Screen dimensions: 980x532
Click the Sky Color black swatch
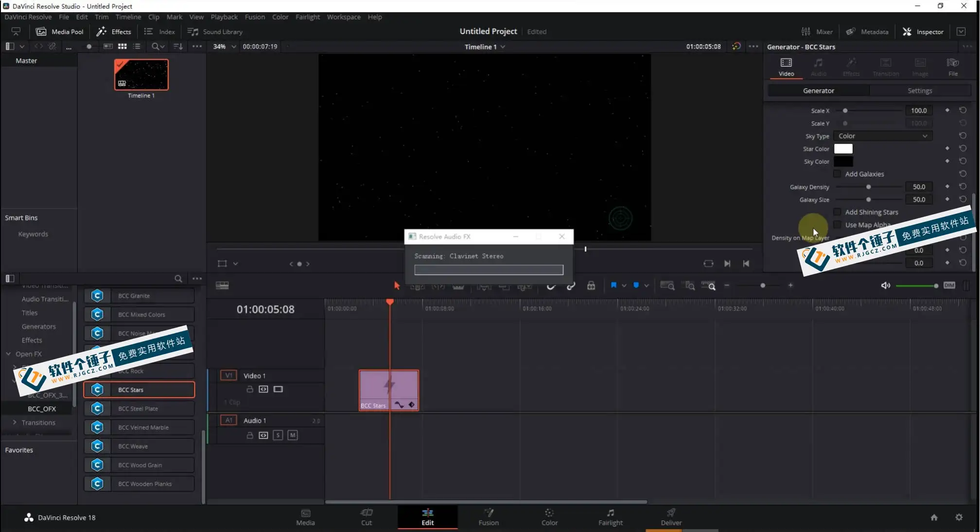pos(843,161)
